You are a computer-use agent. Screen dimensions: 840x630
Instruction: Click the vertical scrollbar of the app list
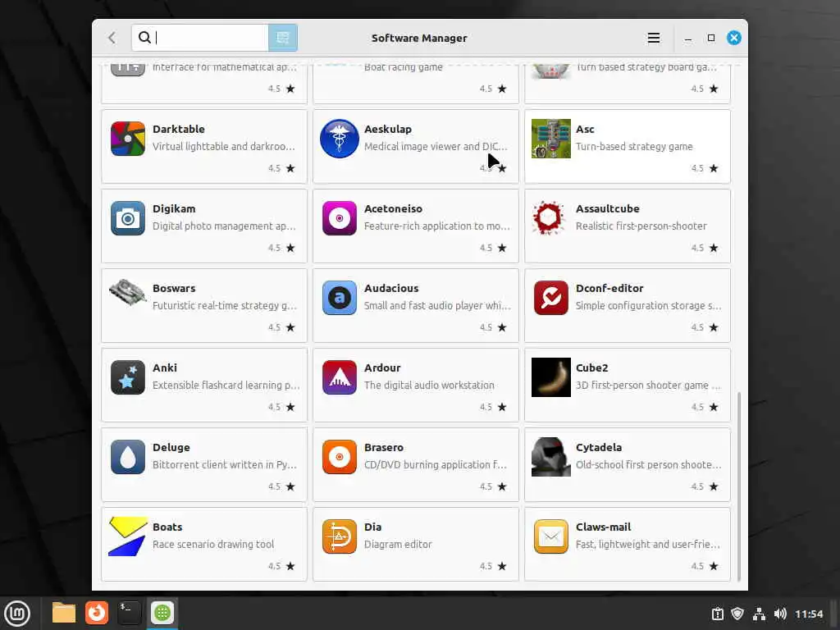tap(739, 486)
